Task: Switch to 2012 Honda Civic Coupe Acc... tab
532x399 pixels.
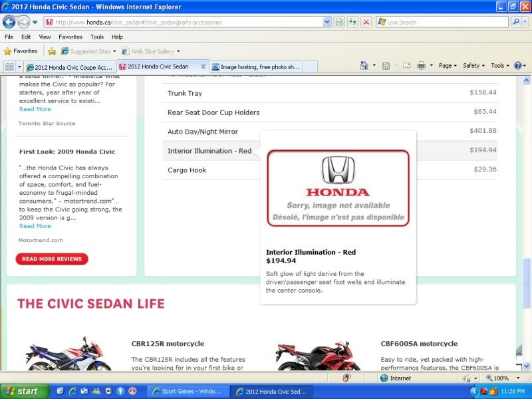Action: [70, 67]
